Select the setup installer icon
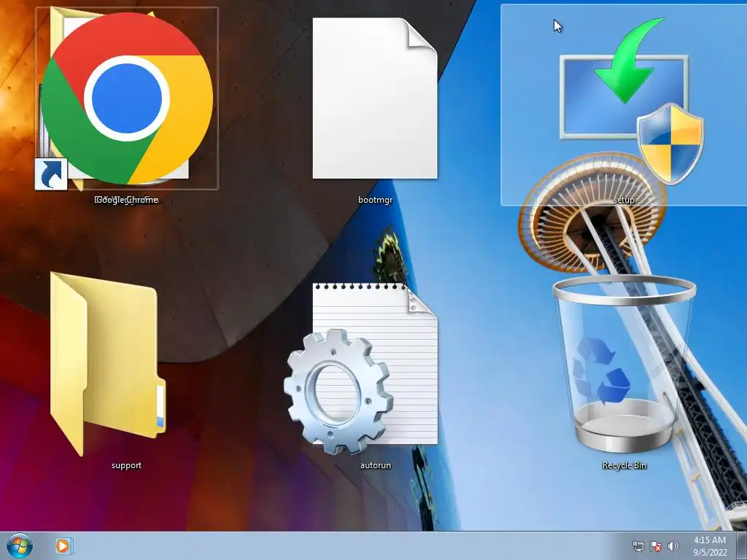 pos(632,101)
